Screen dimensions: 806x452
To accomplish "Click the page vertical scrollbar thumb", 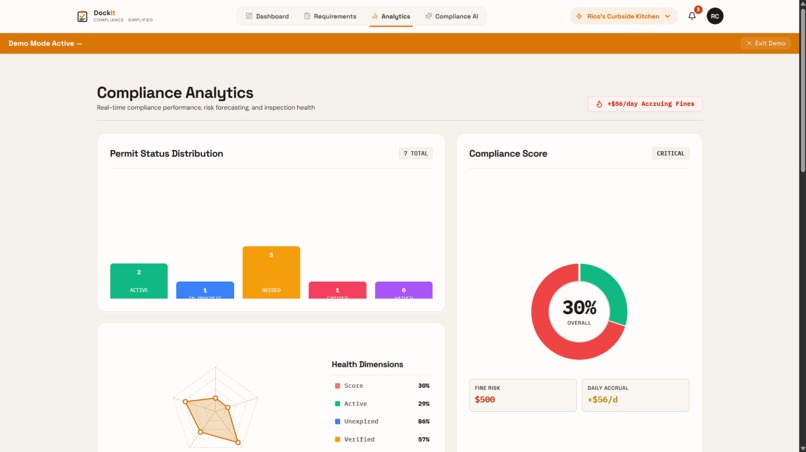I will tap(802, 88).
